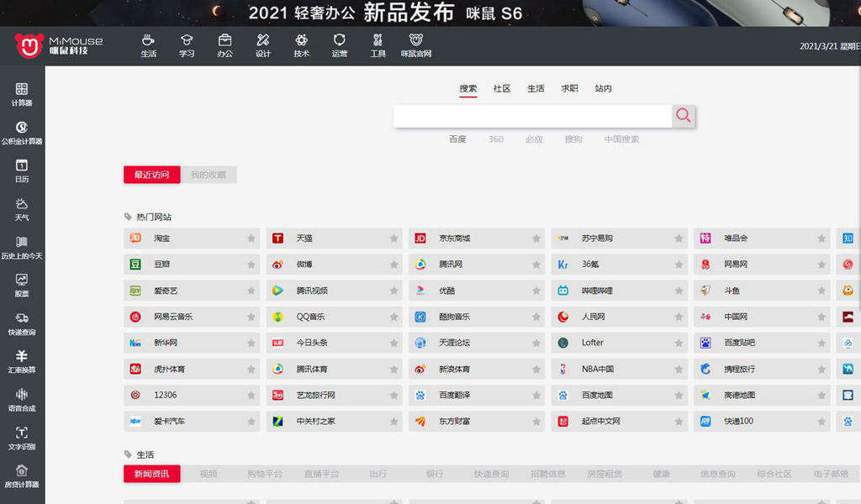The width and height of the screenshot is (861, 504).
Task: Switch to the 生活 search tab
Action: (x=536, y=88)
